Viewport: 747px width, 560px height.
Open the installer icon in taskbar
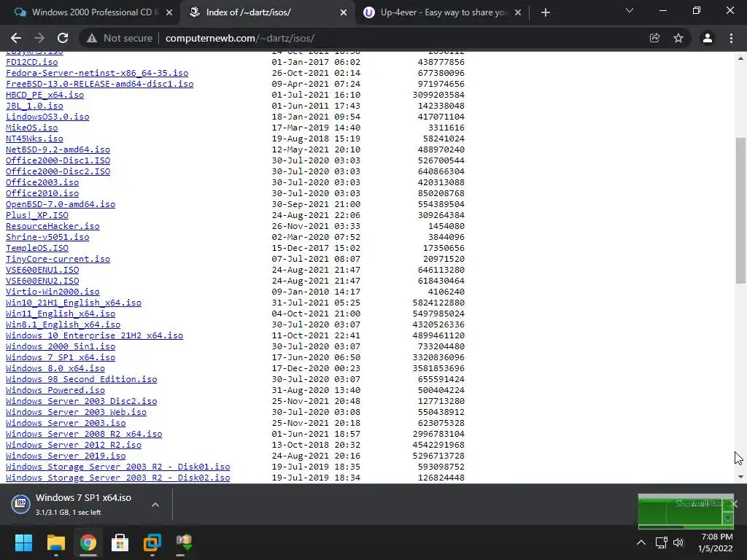(184, 542)
